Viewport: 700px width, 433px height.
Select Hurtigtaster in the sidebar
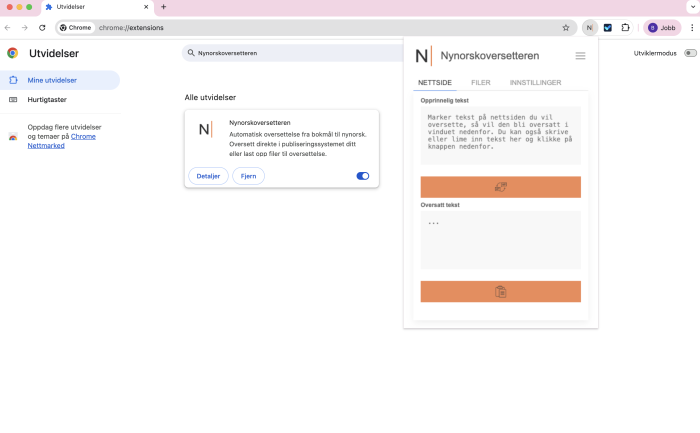point(48,100)
